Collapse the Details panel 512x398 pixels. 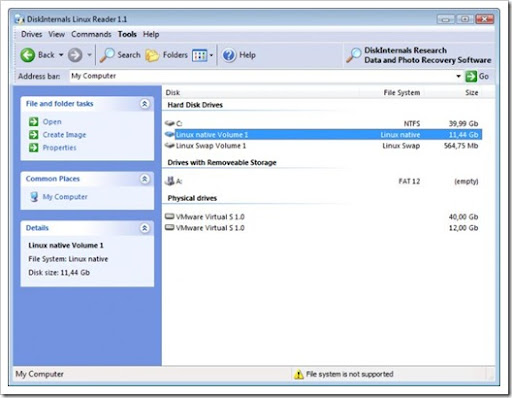[144, 228]
